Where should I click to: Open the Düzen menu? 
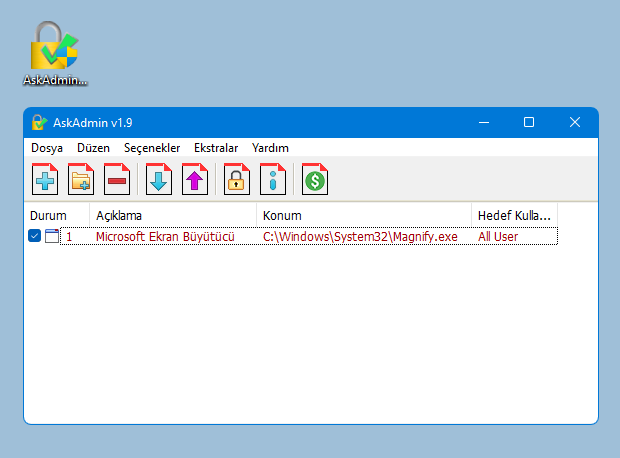point(93,148)
